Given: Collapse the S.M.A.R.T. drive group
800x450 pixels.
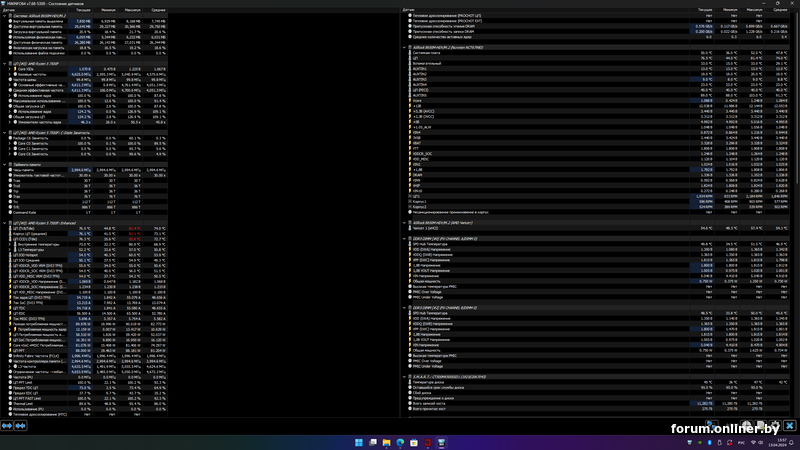Looking at the screenshot, I should [404, 377].
